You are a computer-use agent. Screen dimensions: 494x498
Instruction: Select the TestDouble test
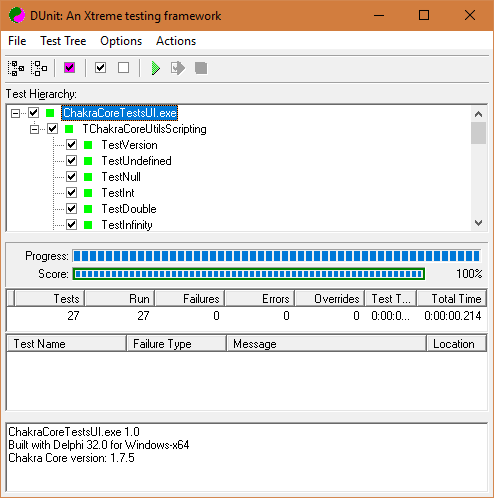click(x=129, y=209)
